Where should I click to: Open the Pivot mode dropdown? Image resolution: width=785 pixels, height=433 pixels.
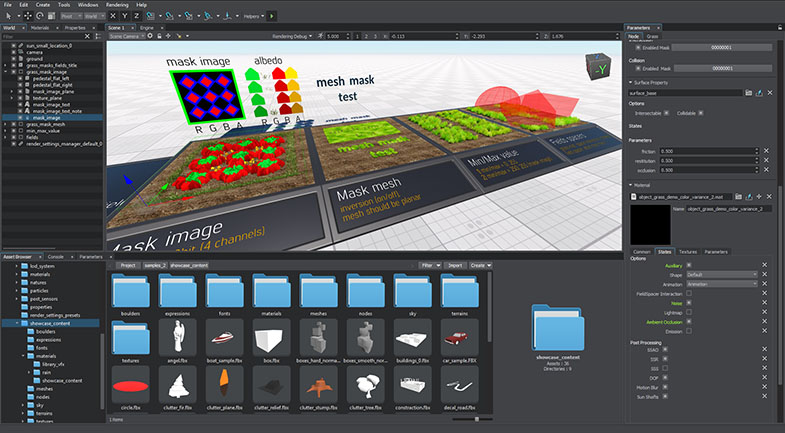72,16
